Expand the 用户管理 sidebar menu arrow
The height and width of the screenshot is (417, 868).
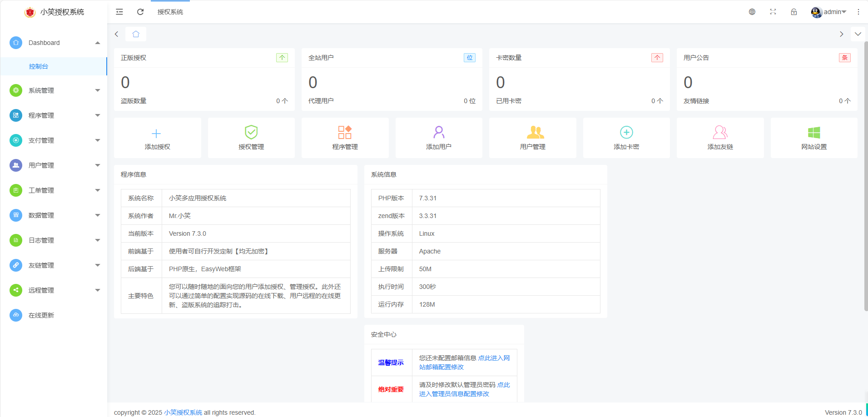(x=98, y=165)
